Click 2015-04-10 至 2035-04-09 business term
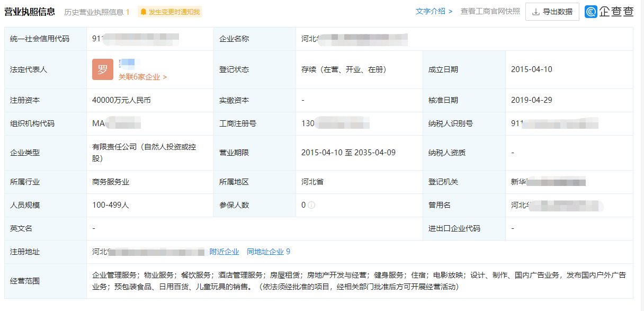This screenshot has height=311, width=644. (x=348, y=153)
